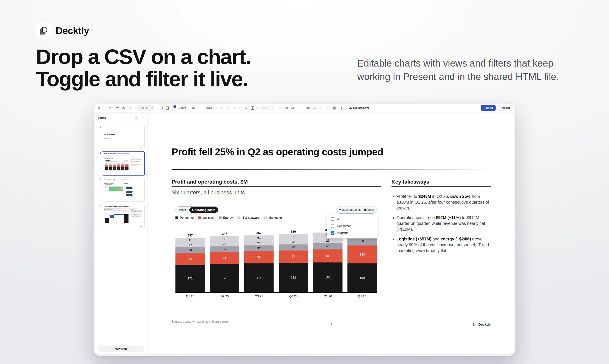Screen dimensions: 609x364
Task: Click the slide title 'Profit fell 25% in Q2'
Action: pyautogui.click(x=277, y=152)
